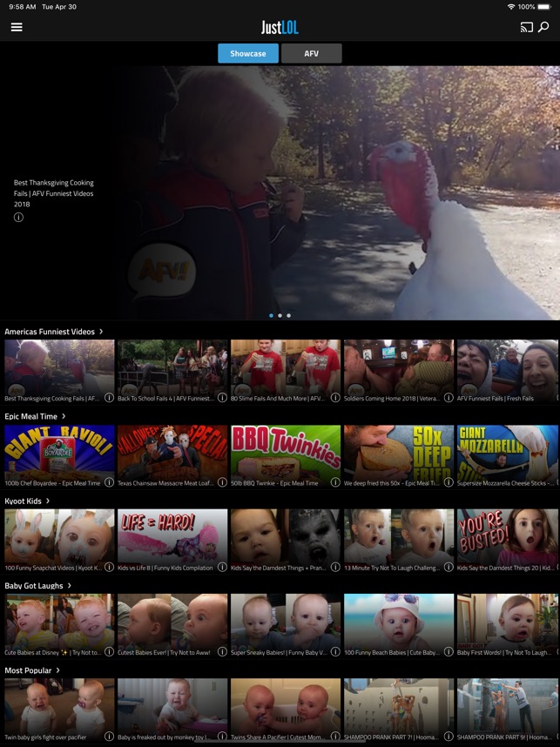
Task: Show info for featured Thanksgiving video
Action: coord(18,218)
